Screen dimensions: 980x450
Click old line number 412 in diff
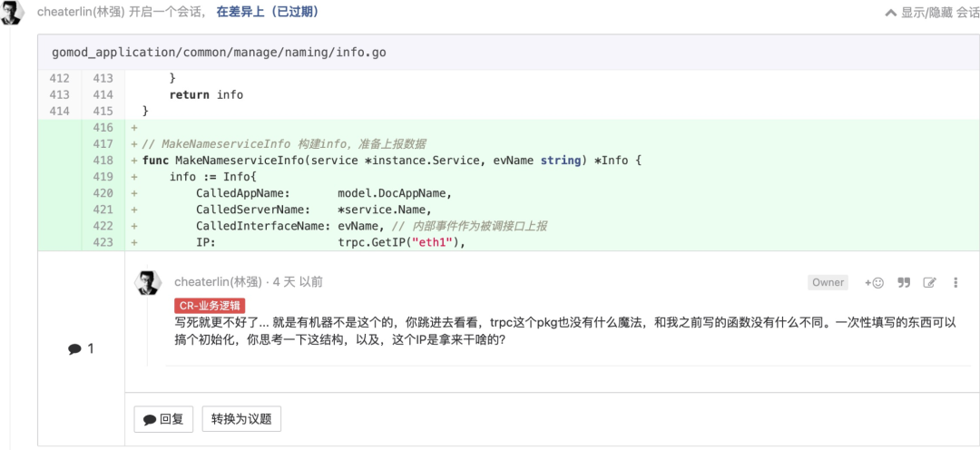point(60,78)
